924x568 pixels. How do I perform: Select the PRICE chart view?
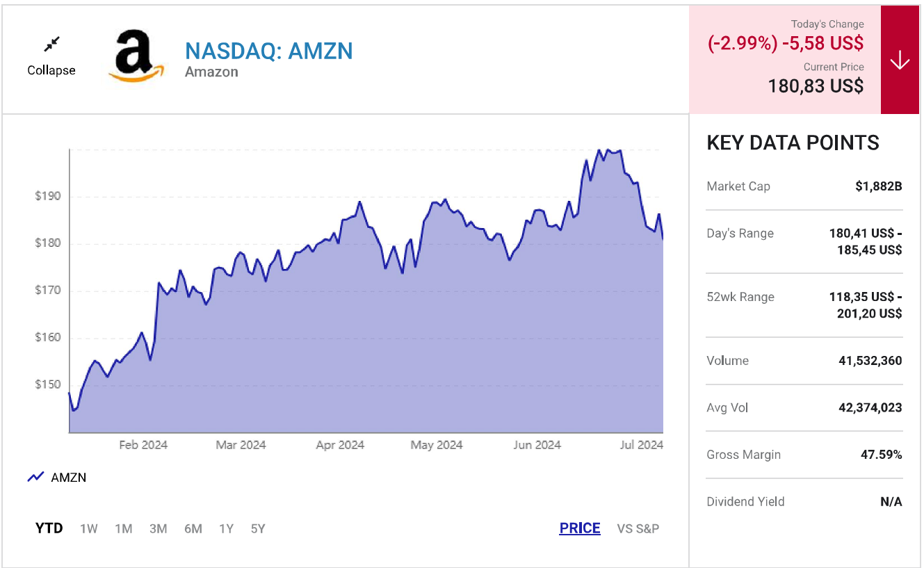tap(580, 528)
